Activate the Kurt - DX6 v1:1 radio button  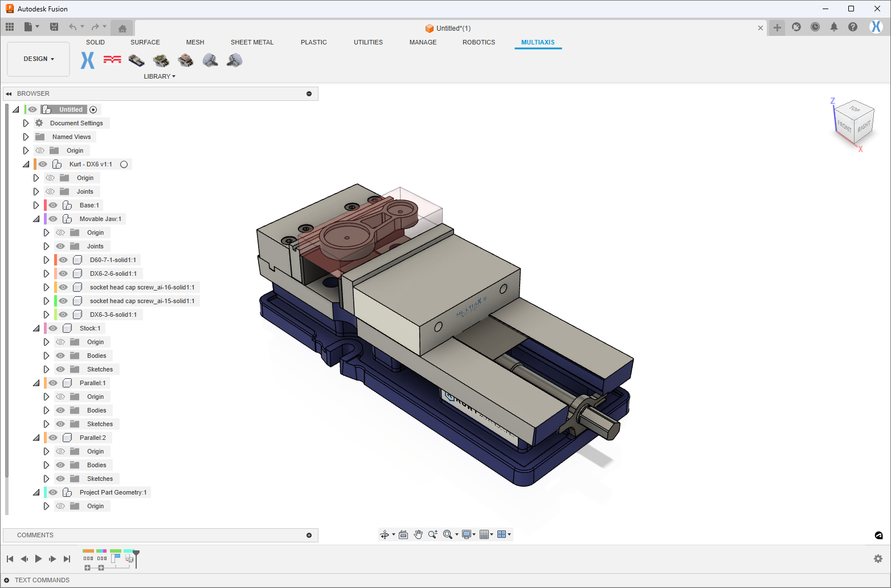click(x=124, y=164)
